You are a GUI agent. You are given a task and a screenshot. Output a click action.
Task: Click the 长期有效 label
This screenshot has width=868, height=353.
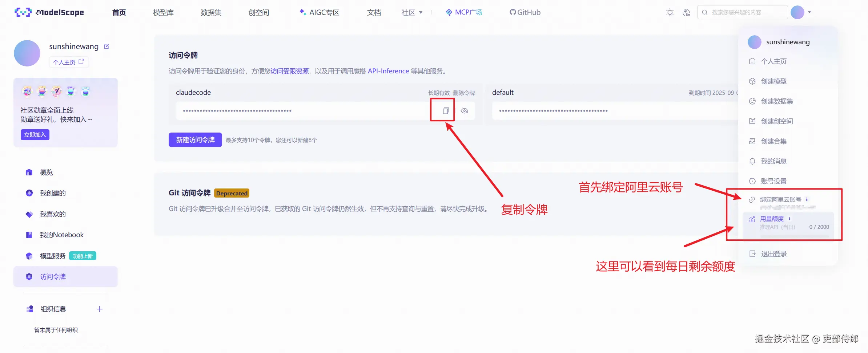439,93
